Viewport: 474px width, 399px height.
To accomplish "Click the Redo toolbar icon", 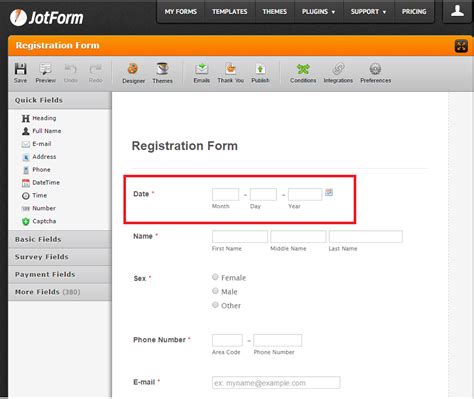I will (x=96, y=73).
